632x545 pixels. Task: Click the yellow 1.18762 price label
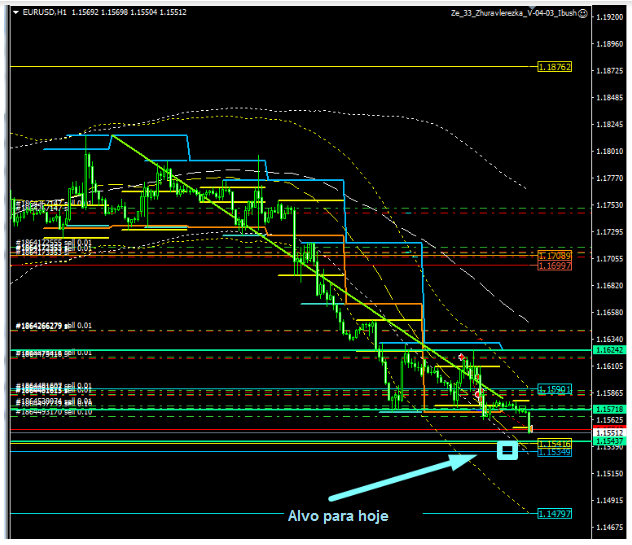pyautogui.click(x=554, y=67)
